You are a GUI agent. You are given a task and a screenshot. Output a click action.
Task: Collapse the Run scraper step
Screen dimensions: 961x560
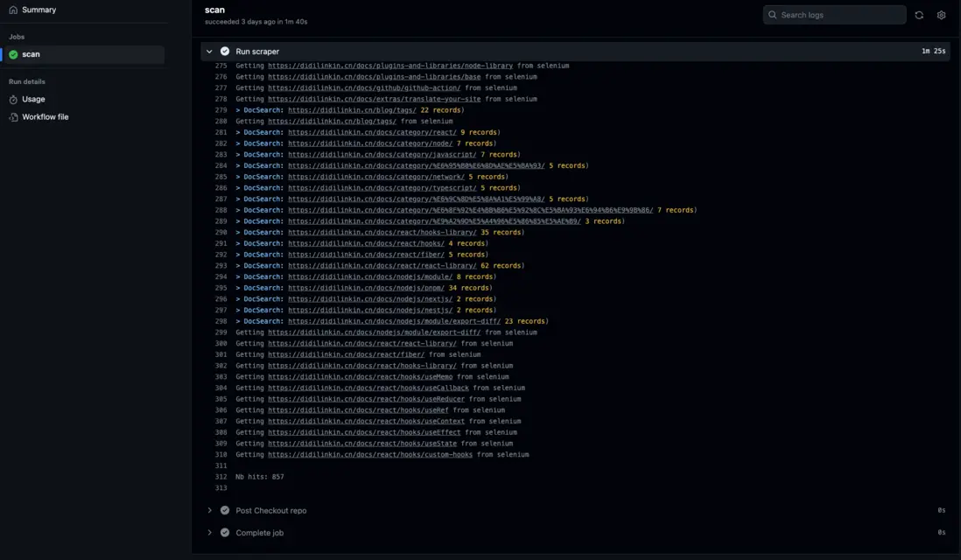tap(209, 52)
